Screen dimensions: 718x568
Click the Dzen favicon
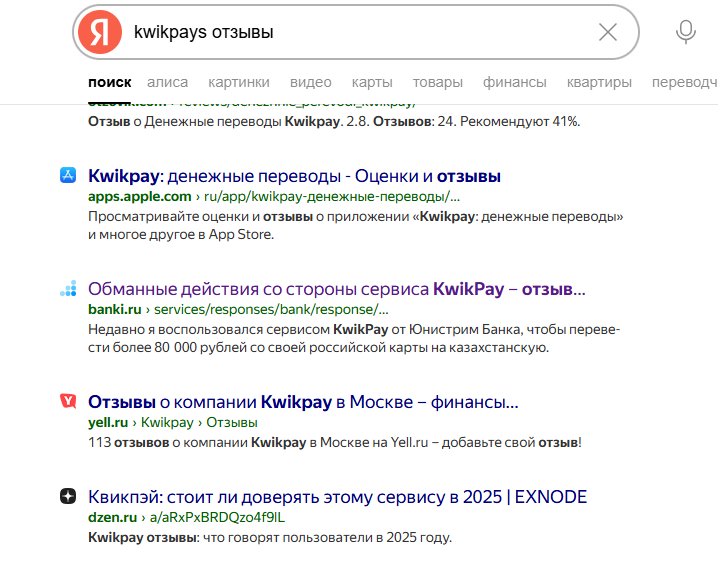[x=67, y=497]
